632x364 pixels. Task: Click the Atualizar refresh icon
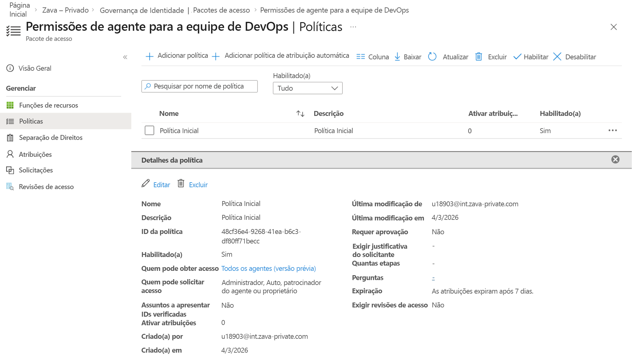point(432,57)
